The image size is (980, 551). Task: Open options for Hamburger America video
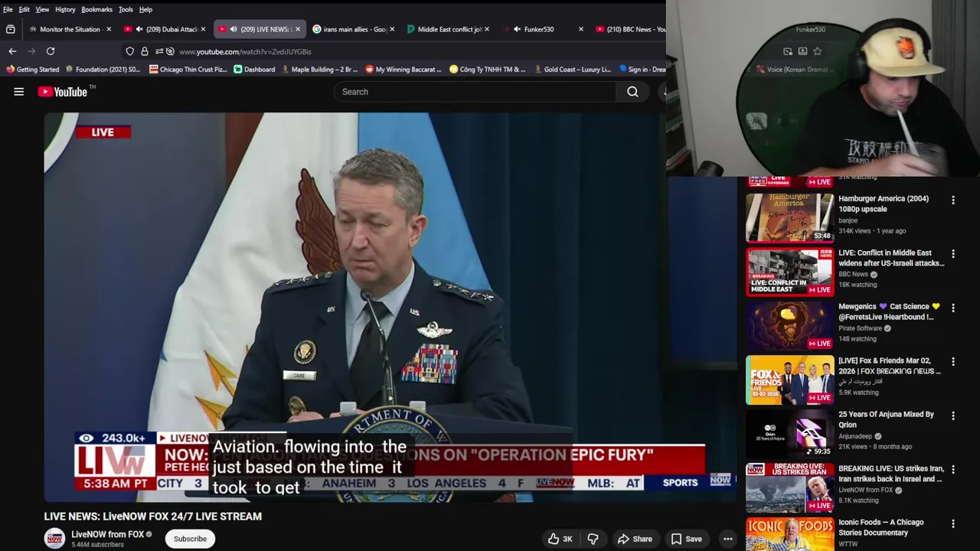(x=953, y=200)
